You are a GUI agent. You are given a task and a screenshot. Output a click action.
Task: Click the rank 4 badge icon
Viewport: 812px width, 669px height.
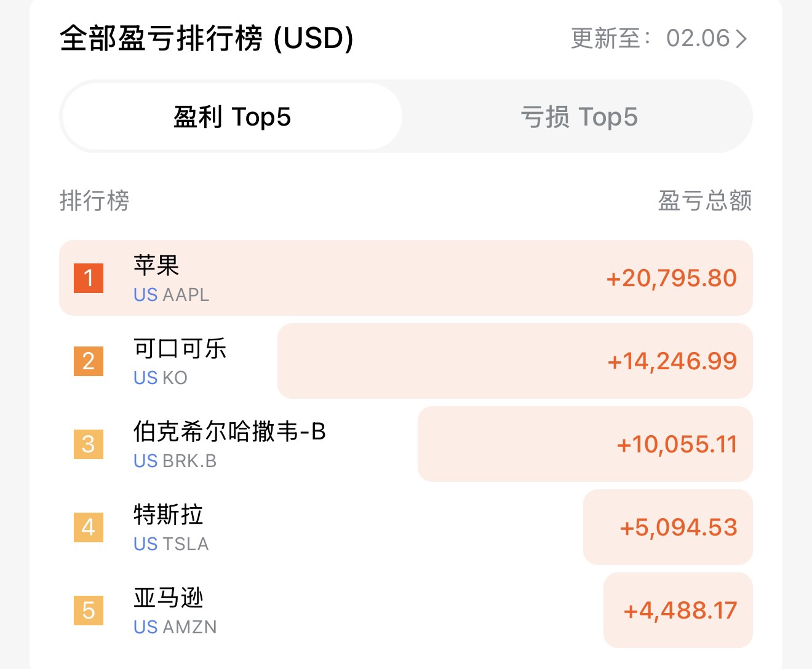coord(89,527)
